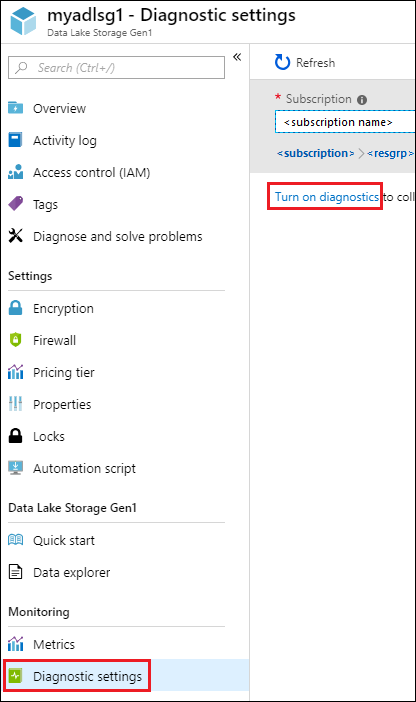Select the Metrics menu item
416x702 pixels.
[42, 644]
